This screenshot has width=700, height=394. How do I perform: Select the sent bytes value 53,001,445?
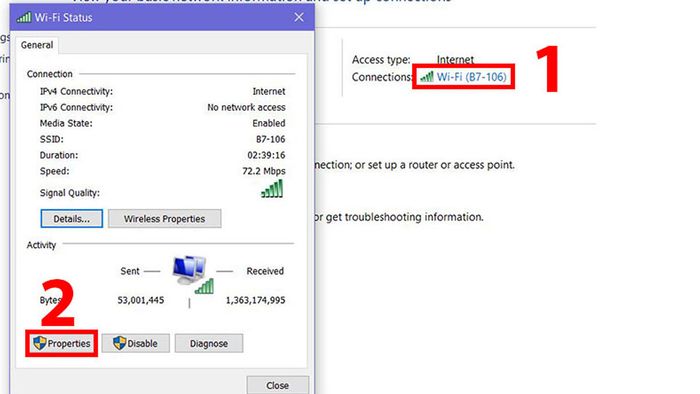coord(141,300)
